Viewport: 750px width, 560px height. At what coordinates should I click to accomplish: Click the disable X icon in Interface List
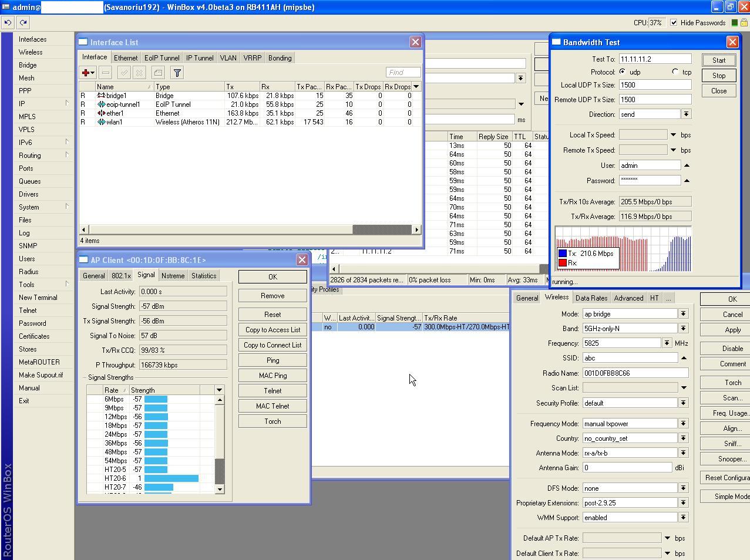pyautogui.click(x=139, y=72)
